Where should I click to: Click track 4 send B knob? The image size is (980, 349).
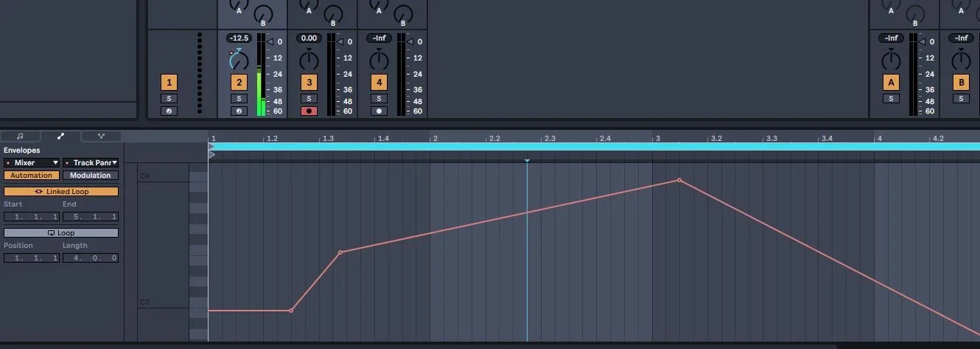click(x=403, y=14)
